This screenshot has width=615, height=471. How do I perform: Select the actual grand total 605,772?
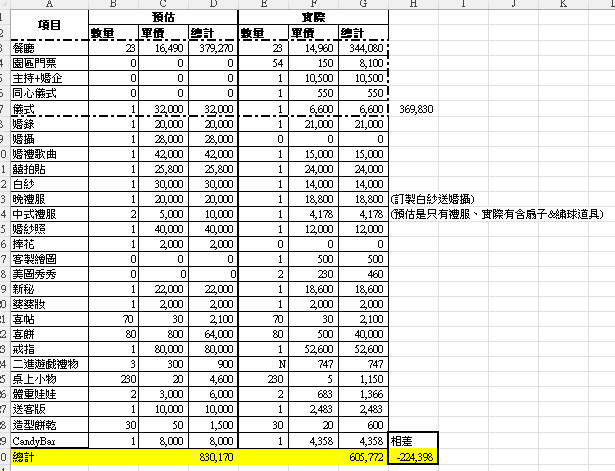[363, 457]
